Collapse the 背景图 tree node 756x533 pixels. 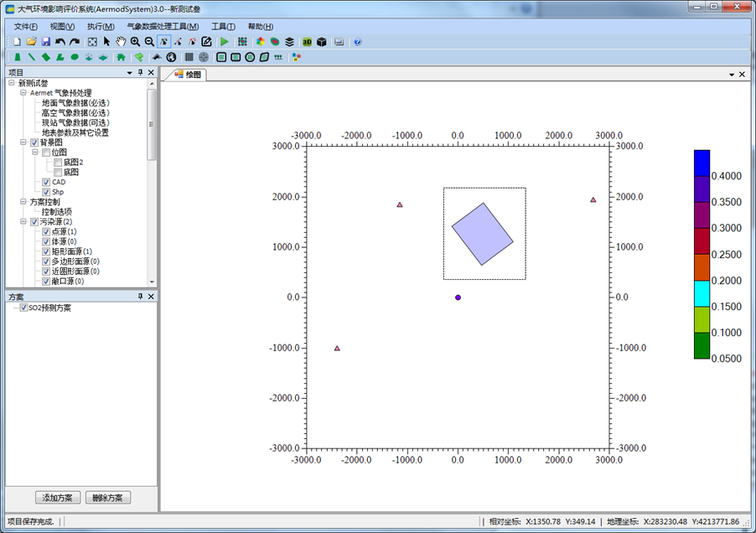pos(23,142)
